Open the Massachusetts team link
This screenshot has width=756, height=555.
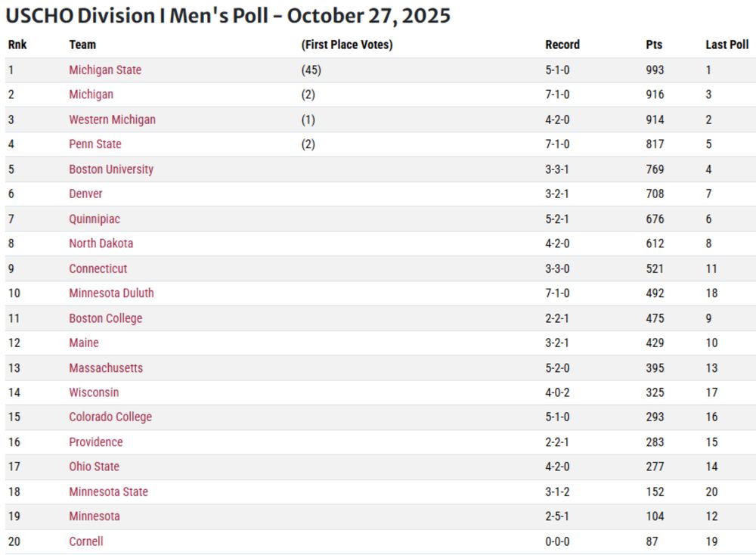(x=106, y=368)
